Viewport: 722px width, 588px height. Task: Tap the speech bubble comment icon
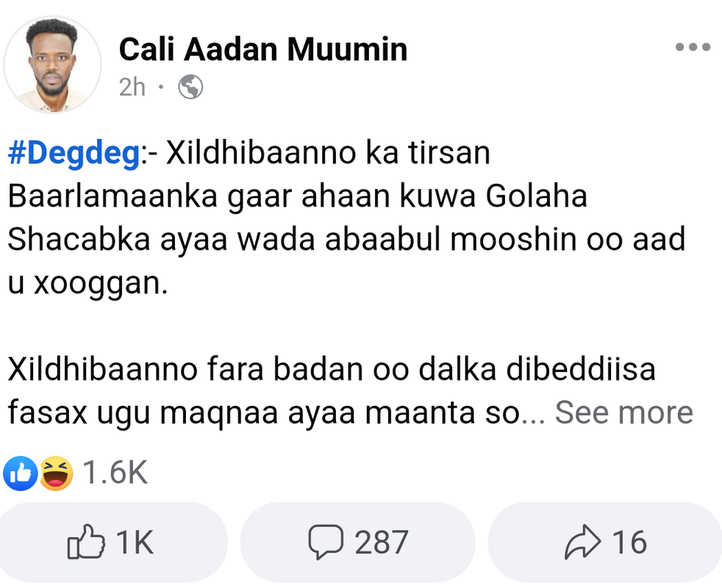coord(325,542)
